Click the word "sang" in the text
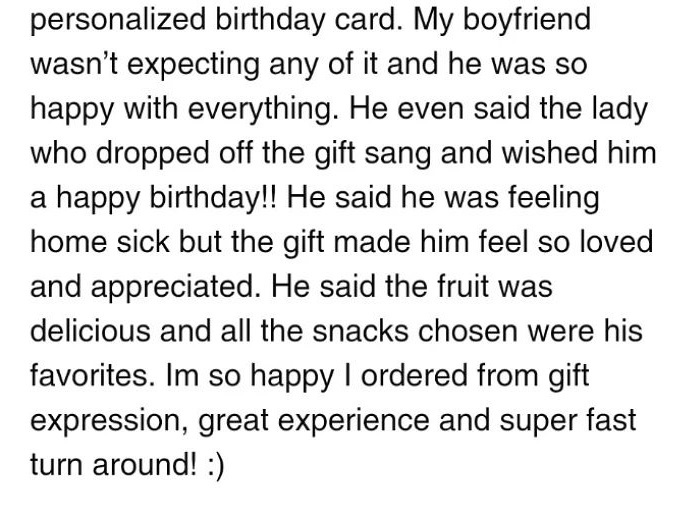688x505 pixels. pos(449,152)
